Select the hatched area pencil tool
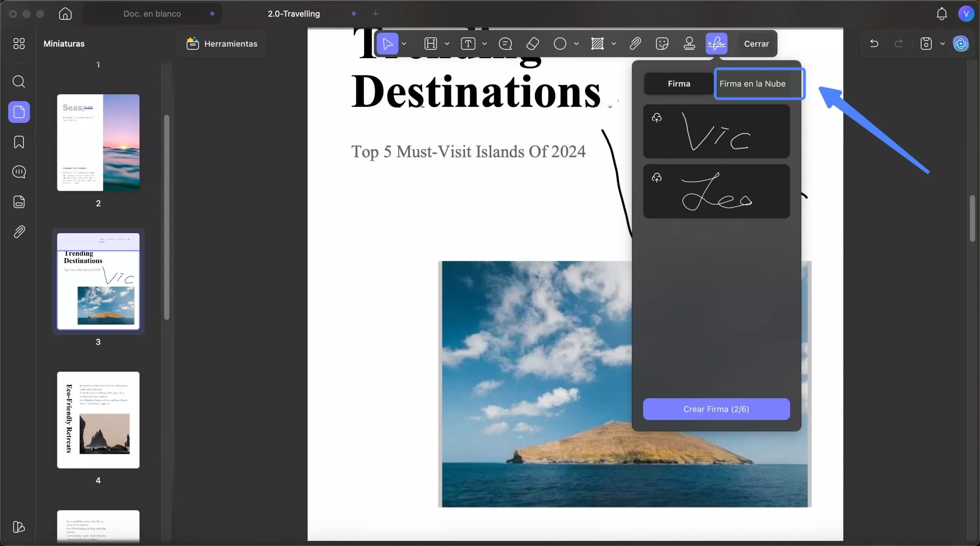Image resolution: width=980 pixels, height=546 pixels. [597, 44]
